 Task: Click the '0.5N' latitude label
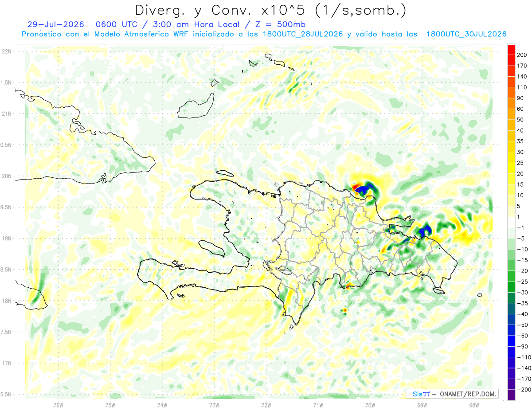coord(6,145)
